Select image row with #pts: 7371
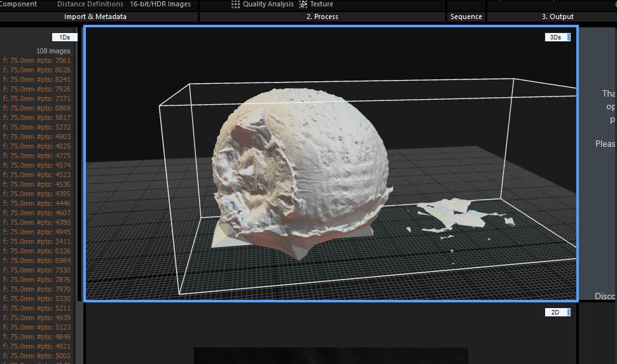Viewport: 617px width, 364px height. tap(37, 98)
